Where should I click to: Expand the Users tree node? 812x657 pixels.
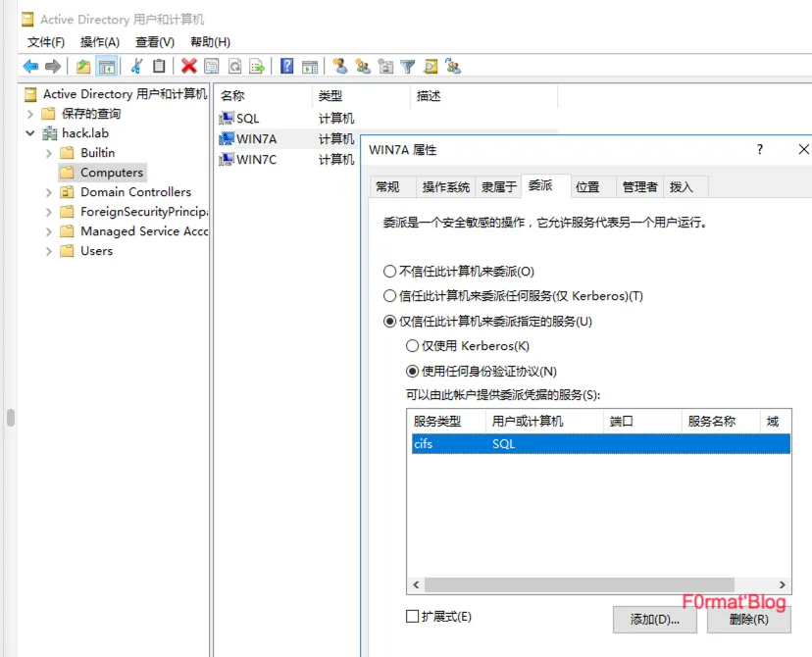point(49,251)
